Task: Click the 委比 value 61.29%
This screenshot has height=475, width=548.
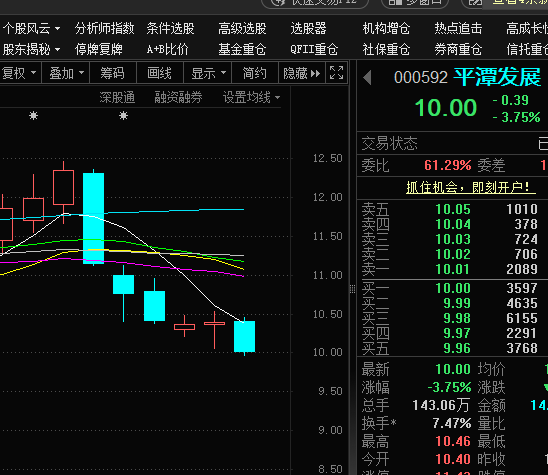Action: coord(448,165)
